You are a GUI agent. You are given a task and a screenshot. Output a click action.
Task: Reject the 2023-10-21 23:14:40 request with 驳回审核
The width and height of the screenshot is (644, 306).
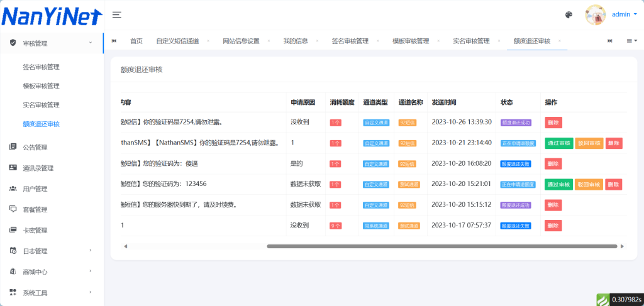tap(589, 143)
